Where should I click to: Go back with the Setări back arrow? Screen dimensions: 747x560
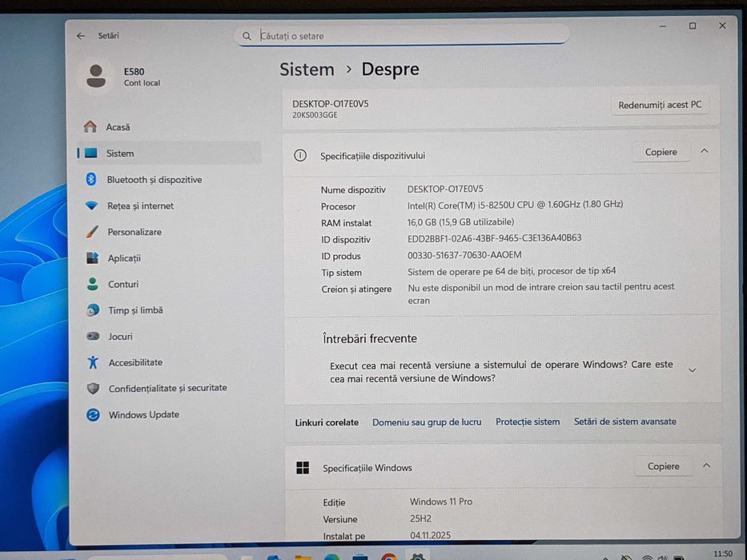[81, 36]
